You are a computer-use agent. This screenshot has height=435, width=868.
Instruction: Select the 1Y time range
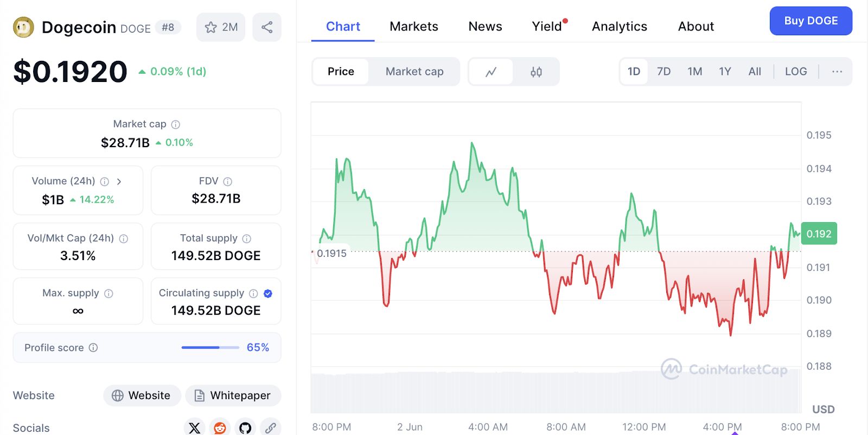tap(725, 72)
